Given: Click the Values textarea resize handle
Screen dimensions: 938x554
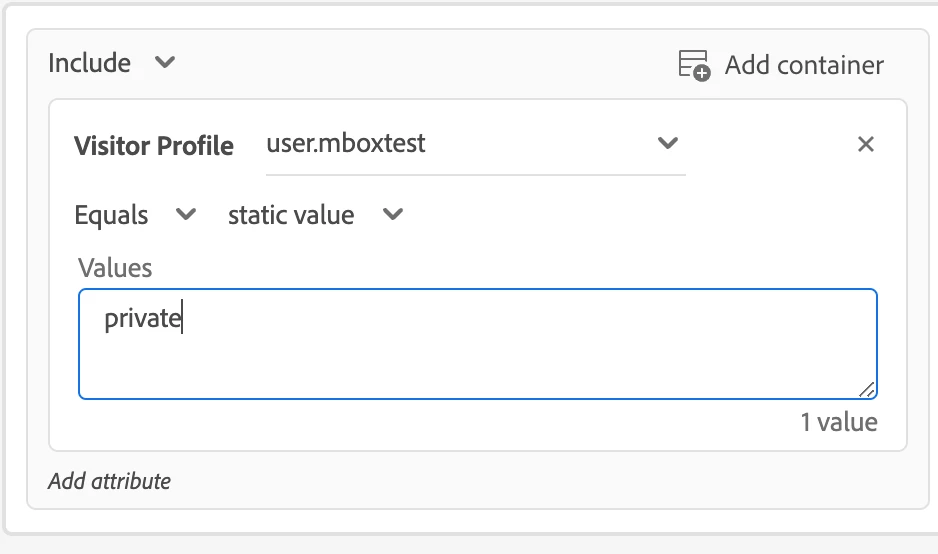Looking at the screenshot, I should click(x=866, y=389).
